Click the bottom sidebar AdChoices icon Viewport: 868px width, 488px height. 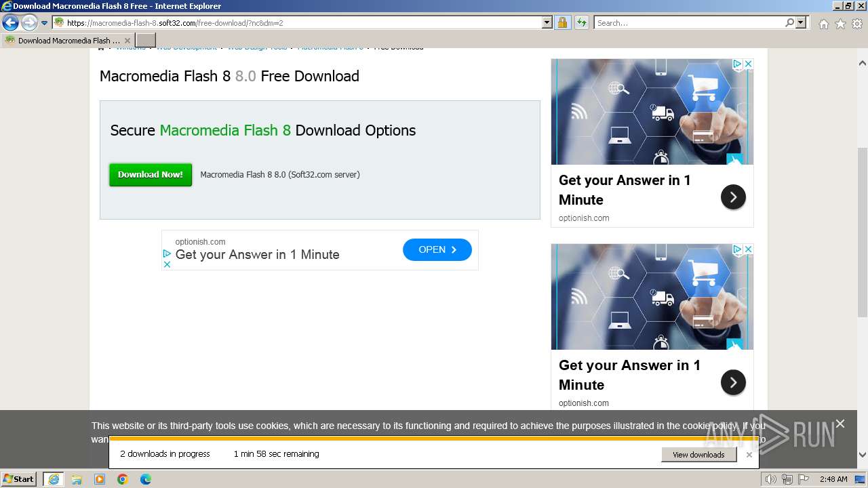click(x=738, y=249)
